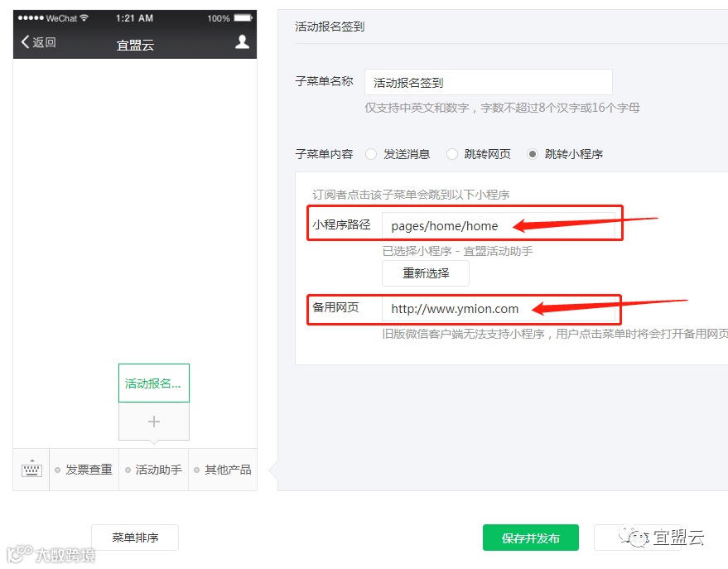Edit the 备用网页 URL field
Image resolution: width=728 pixels, height=569 pixels.
(x=499, y=308)
